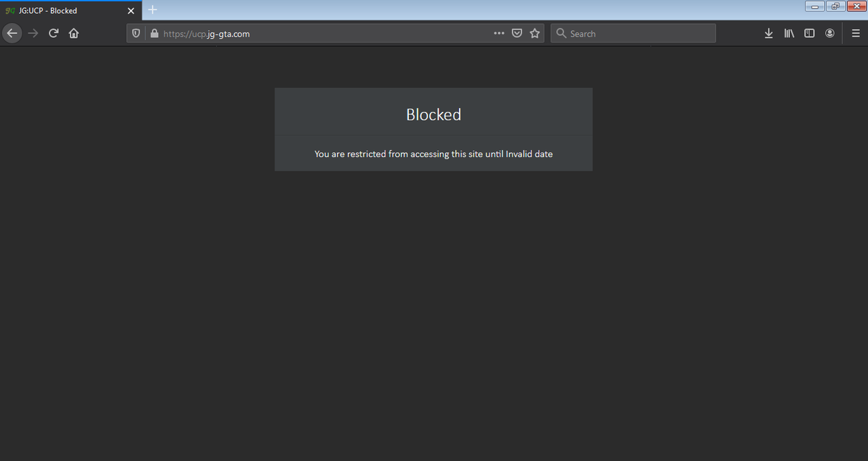Restore down the browser window
This screenshot has height=461, width=868.
[835, 6]
